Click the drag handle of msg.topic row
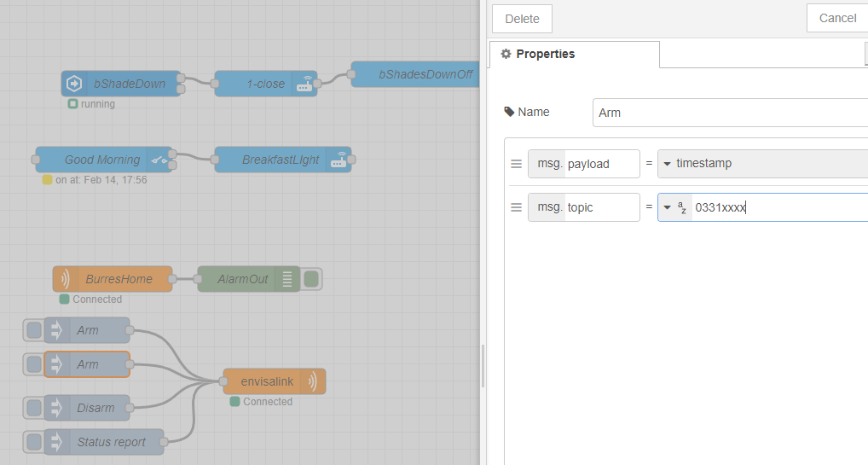This screenshot has height=465, width=868. 516,207
